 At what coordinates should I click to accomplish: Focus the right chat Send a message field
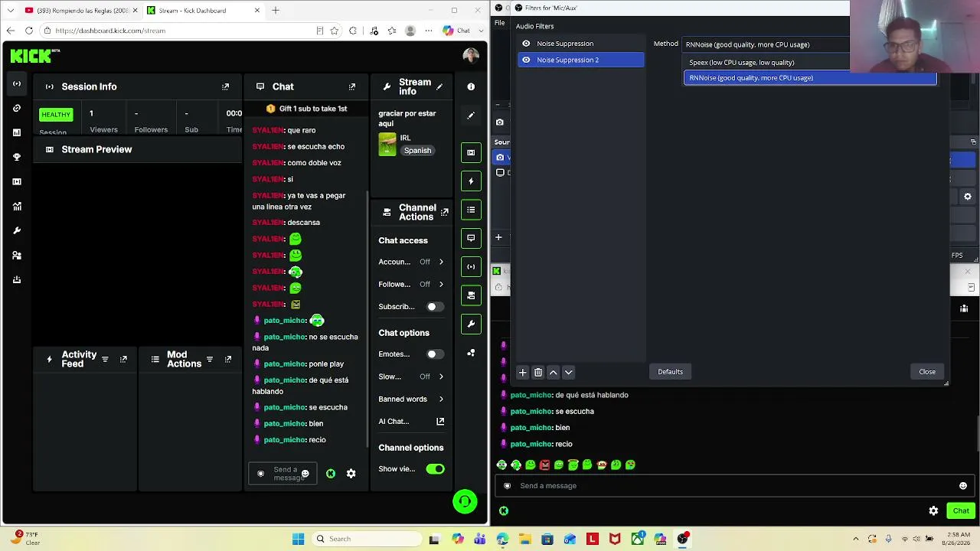click(x=735, y=486)
